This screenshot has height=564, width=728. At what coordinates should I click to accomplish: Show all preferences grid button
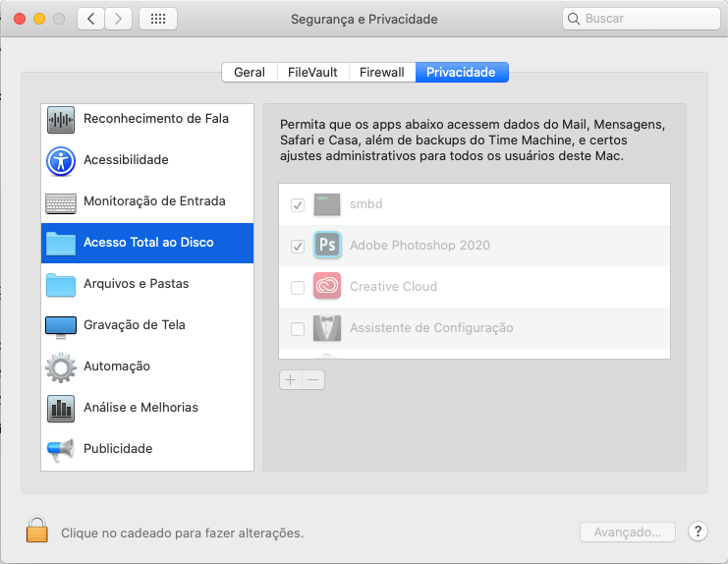pos(158,19)
